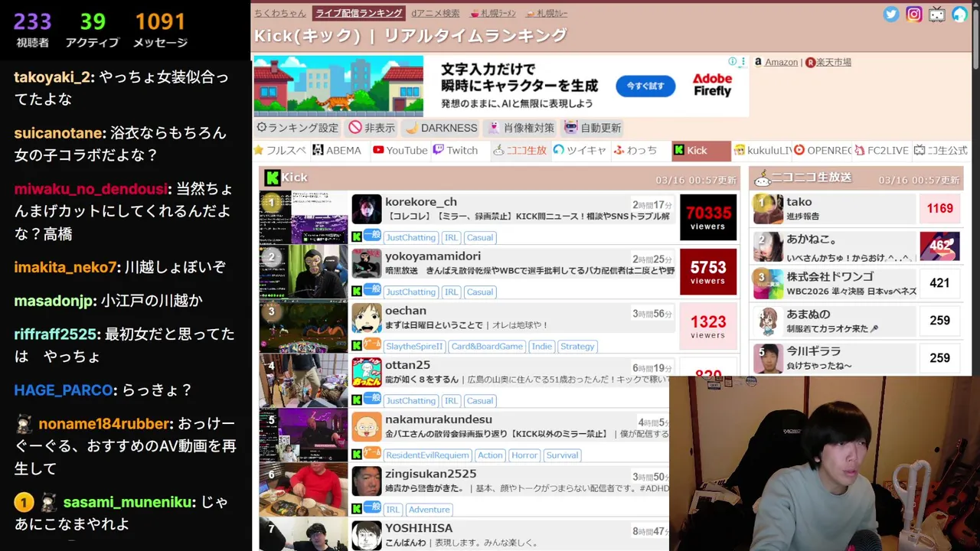This screenshot has height=551, width=980.
Task: Switch to the ツイキャス tab
Action: [x=580, y=151]
